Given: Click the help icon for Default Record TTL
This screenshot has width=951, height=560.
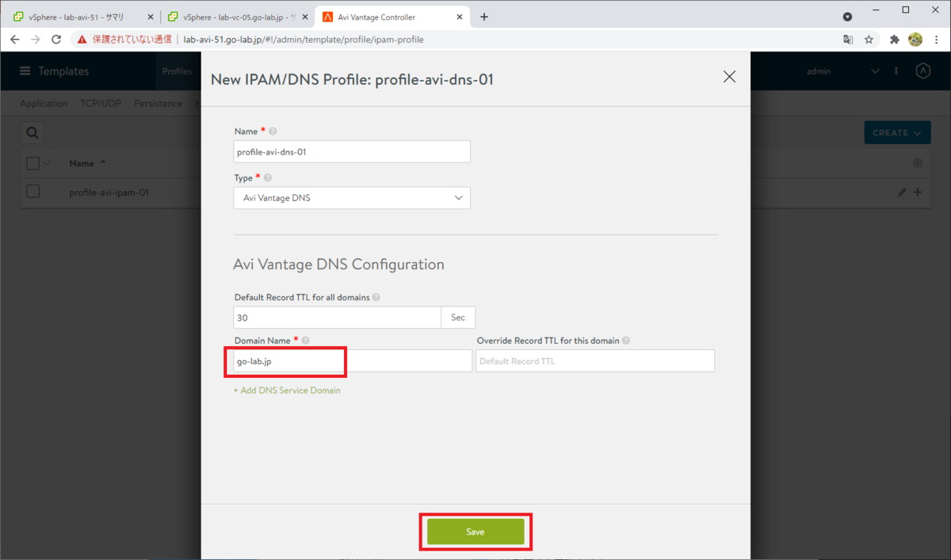Looking at the screenshot, I should point(376,298).
